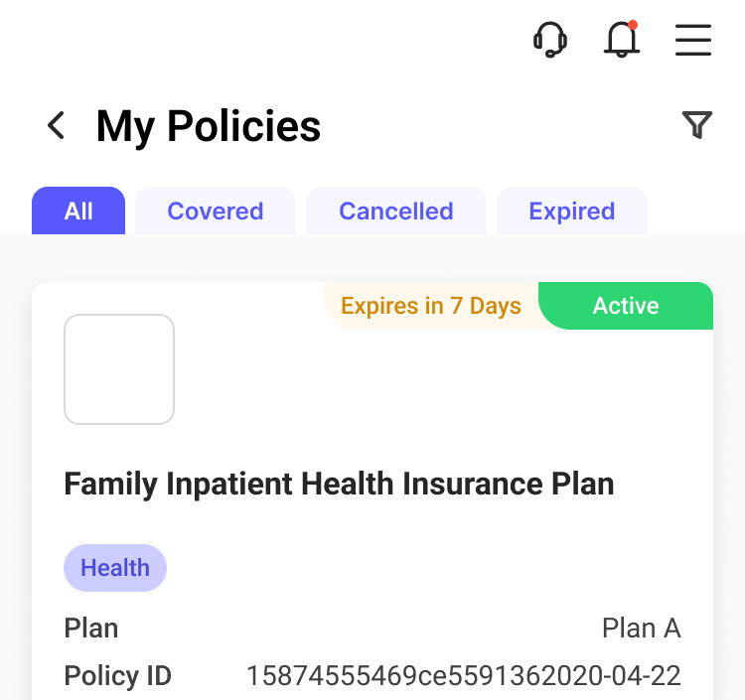Switch to the Expired tab
Screen dimensions: 745x700
pos(572,210)
